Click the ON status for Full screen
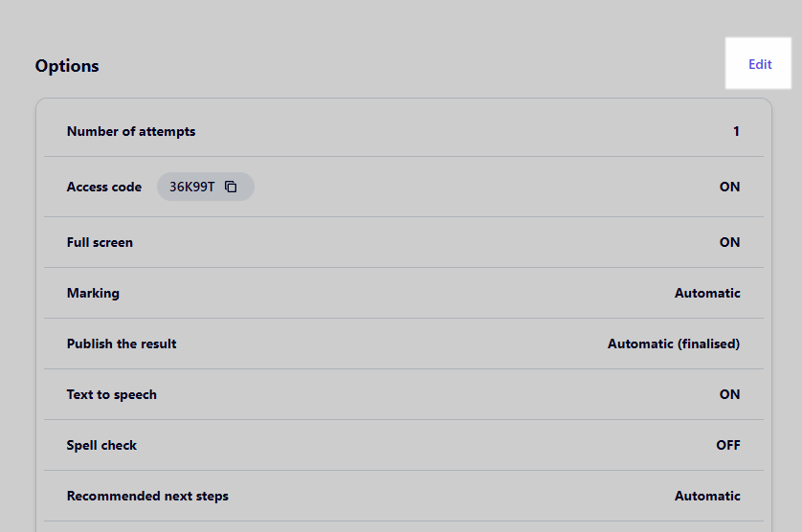This screenshot has width=802, height=532. pyautogui.click(x=729, y=242)
